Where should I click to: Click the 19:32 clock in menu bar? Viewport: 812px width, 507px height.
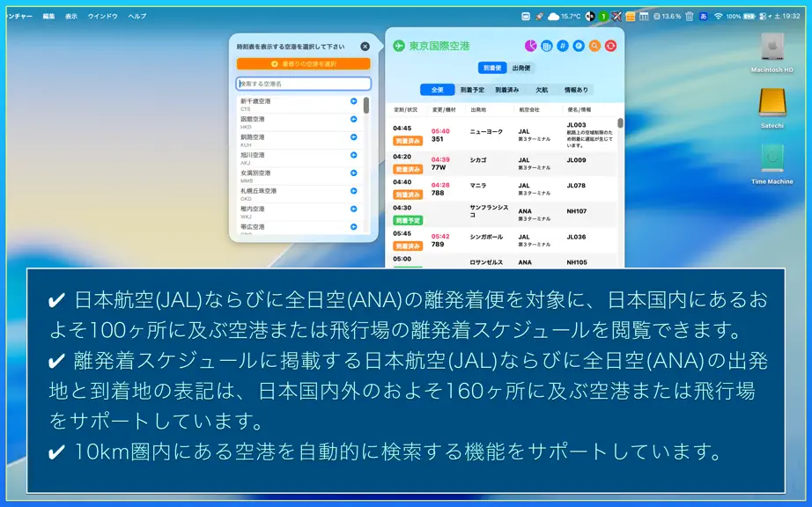click(x=791, y=17)
